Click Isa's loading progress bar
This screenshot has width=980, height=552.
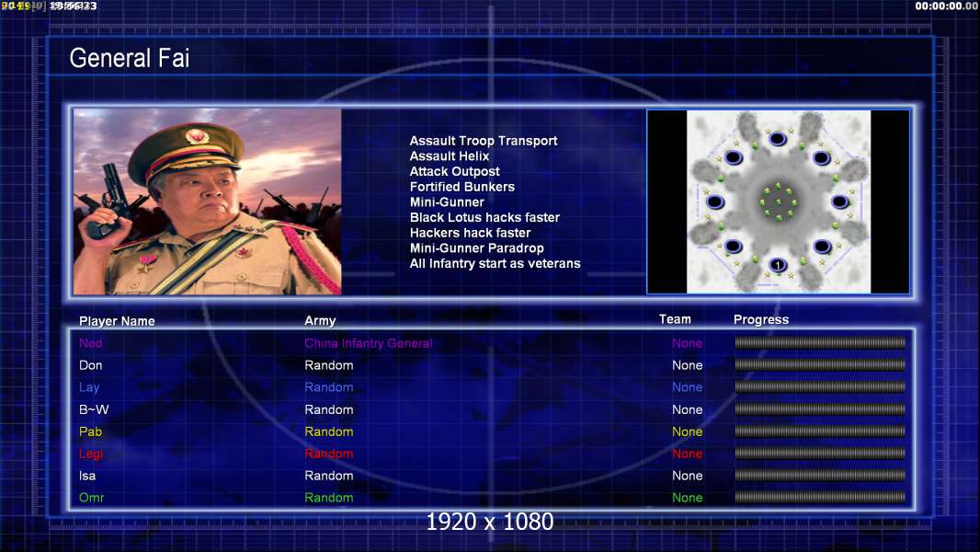pos(820,475)
